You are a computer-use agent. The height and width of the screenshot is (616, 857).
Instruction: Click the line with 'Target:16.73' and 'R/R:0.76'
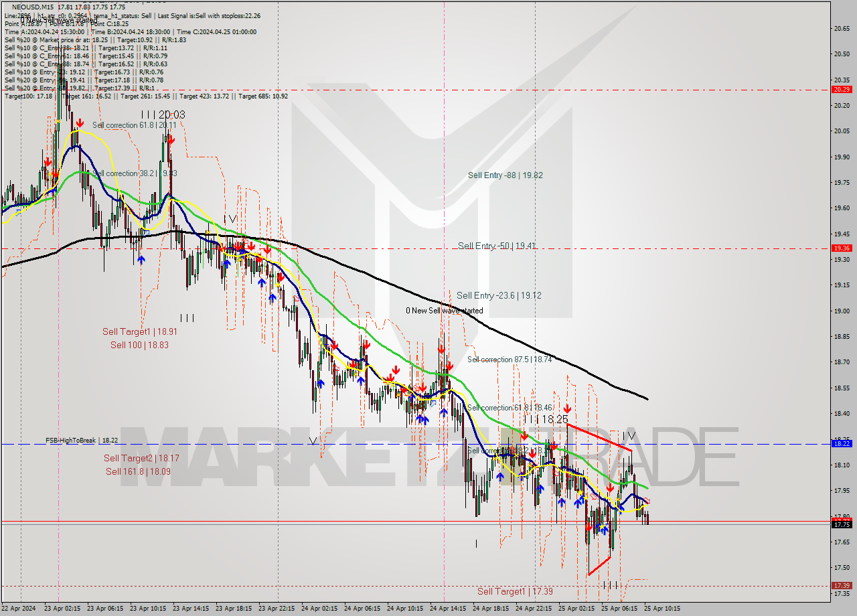(x=84, y=72)
